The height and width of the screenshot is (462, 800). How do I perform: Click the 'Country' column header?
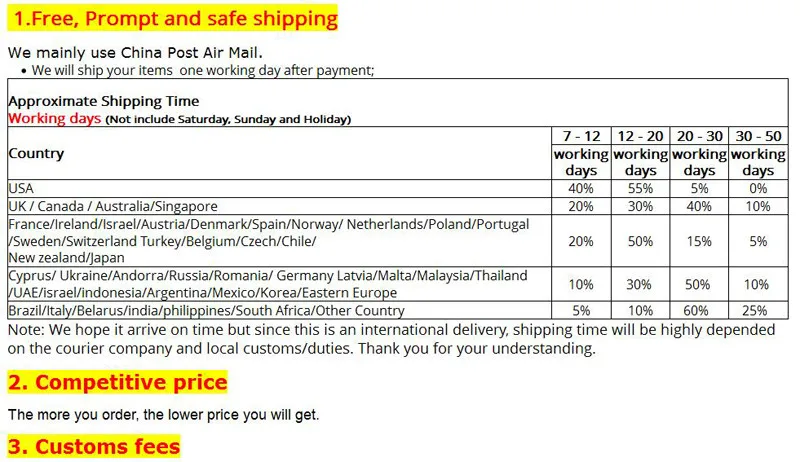[x=36, y=153]
